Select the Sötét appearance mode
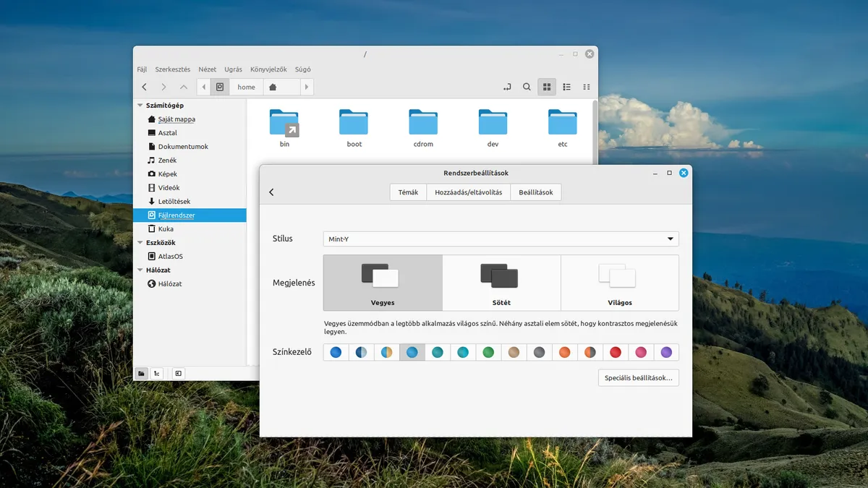The width and height of the screenshot is (868, 488). click(501, 281)
